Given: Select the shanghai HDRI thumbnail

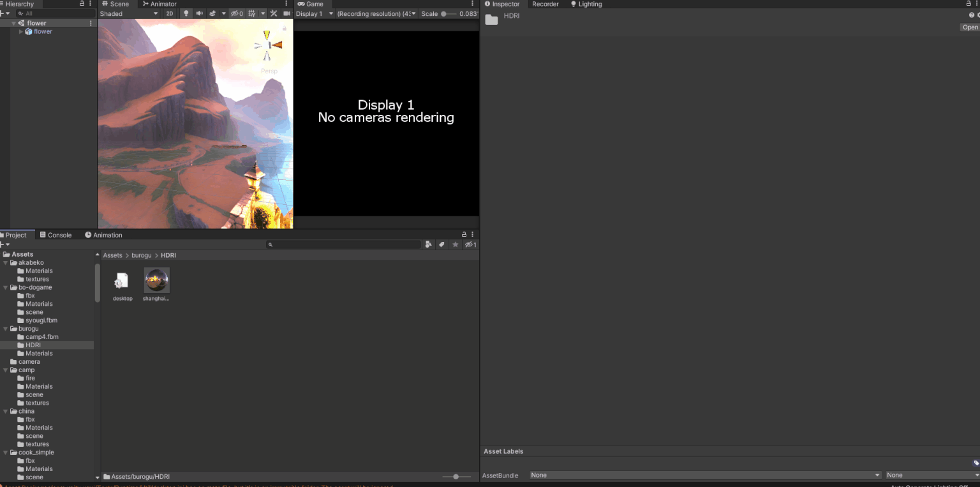Looking at the screenshot, I should point(156,280).
